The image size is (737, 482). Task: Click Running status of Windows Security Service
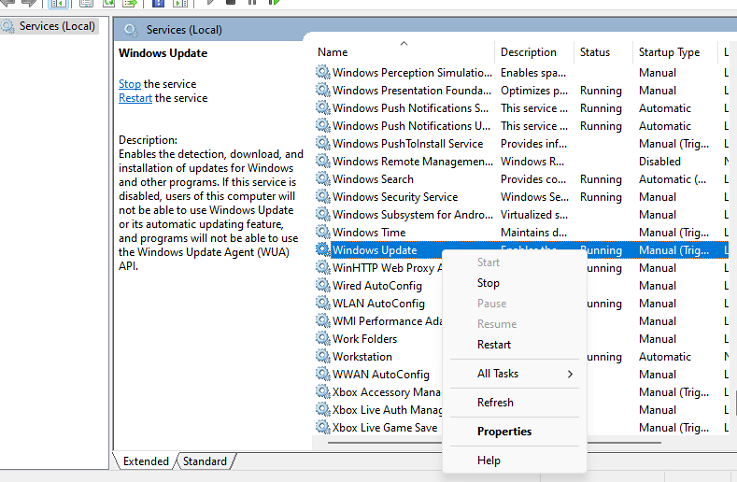click(601, 197)
